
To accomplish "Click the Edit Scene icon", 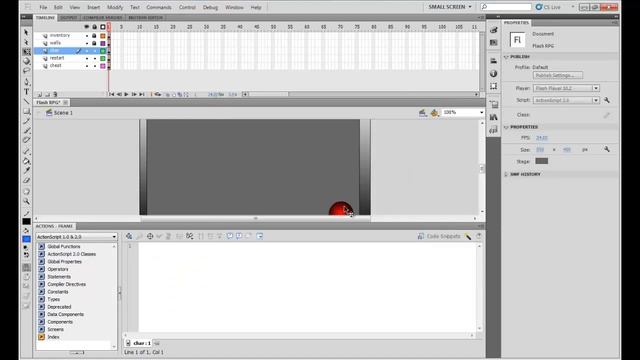I will tap(422, 113).
